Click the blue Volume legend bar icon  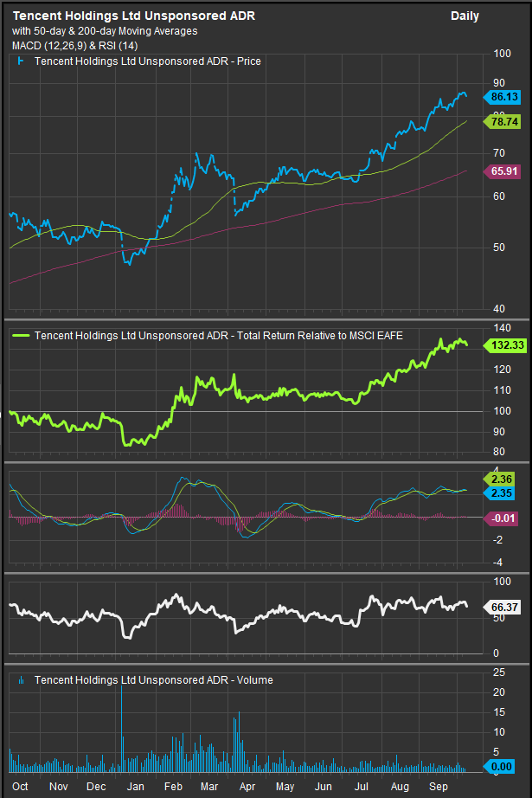tap(21, 680)
